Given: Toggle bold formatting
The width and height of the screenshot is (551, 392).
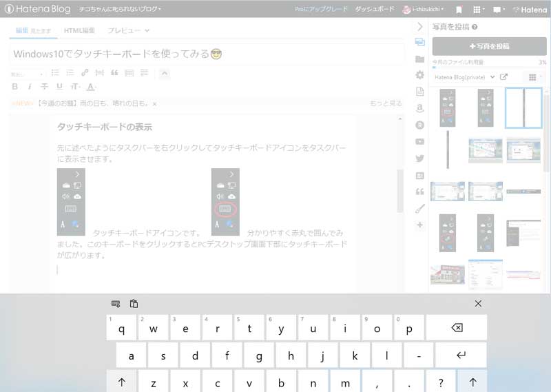Looking at the screenshot, I should click(x=14, y=87).
